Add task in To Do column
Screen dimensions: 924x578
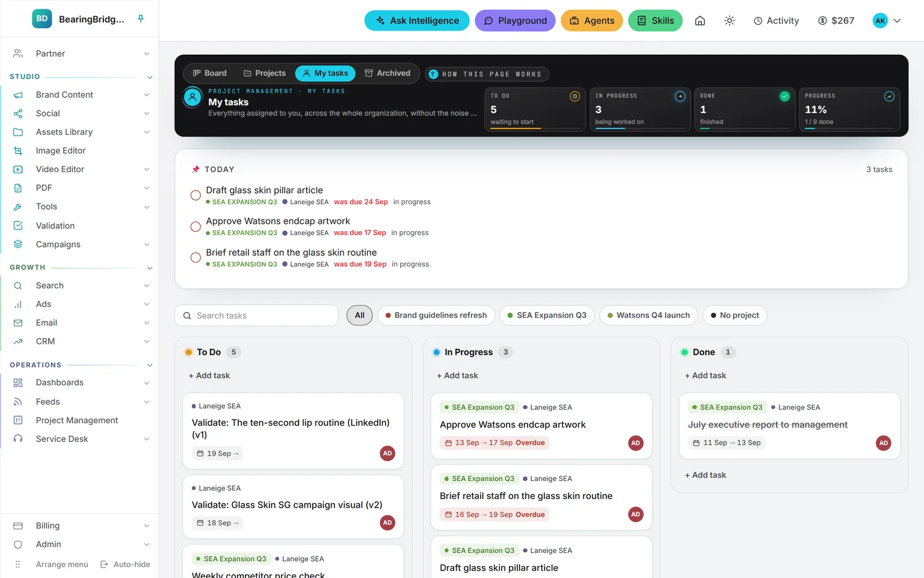(x=209, y=376)
